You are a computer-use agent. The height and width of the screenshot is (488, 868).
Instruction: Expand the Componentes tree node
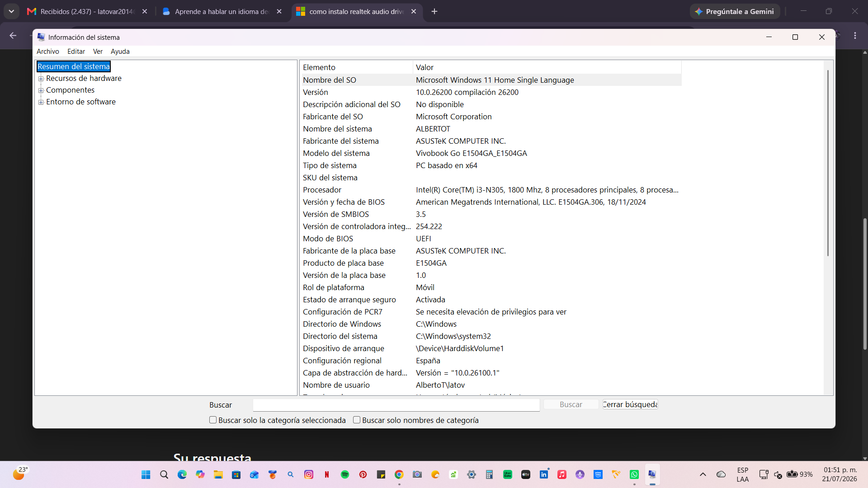[x=41, y=90]
